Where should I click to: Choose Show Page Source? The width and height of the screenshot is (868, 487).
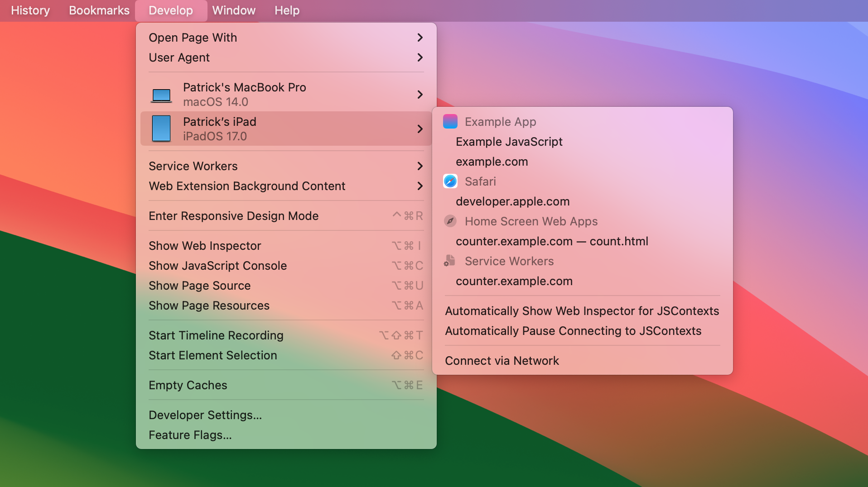tap(286, 286)
